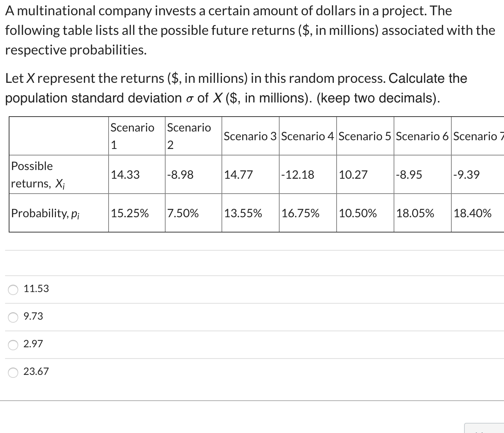Click the Scenario 3 column header
Viewport: 504px width, 433px height.
(x=250, y=136)
